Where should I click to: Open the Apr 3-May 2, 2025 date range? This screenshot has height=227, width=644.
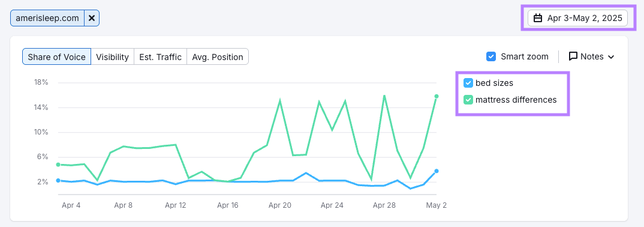point(577,18)
